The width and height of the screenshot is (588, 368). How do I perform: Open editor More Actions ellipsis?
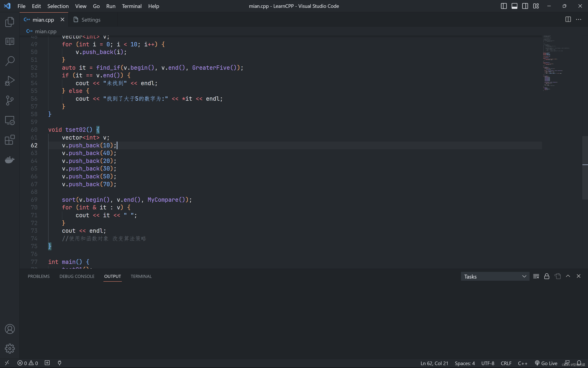coord(578,19)
